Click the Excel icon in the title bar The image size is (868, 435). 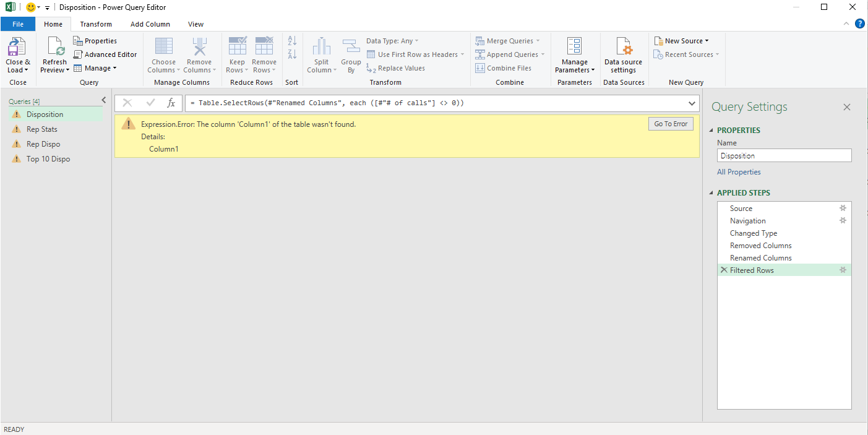click(10, 7)
